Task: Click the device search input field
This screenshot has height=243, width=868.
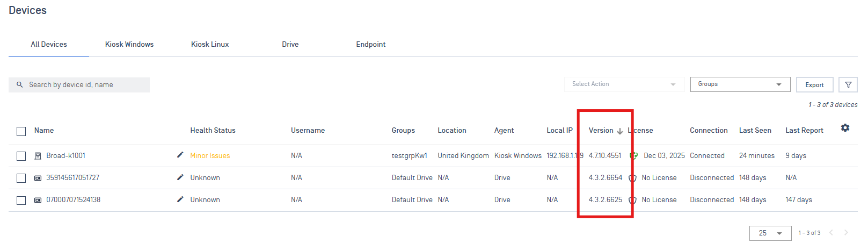Action: pos(86,85)
